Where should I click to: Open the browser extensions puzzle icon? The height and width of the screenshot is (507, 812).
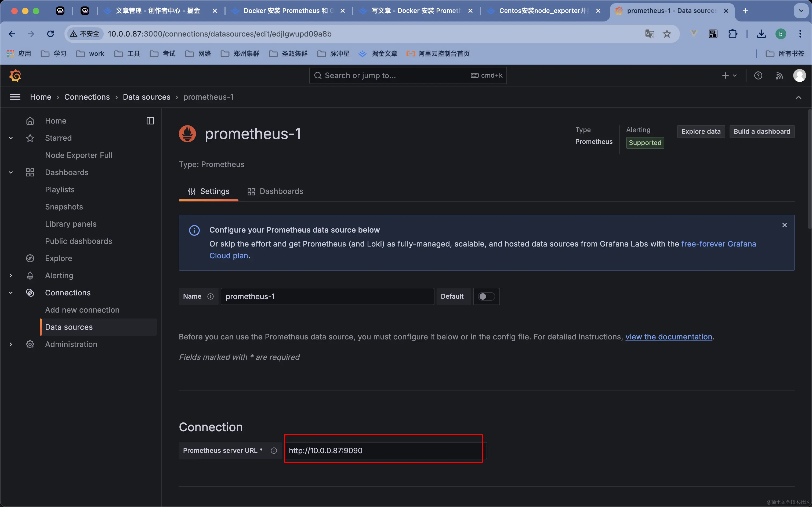(733, 34)
